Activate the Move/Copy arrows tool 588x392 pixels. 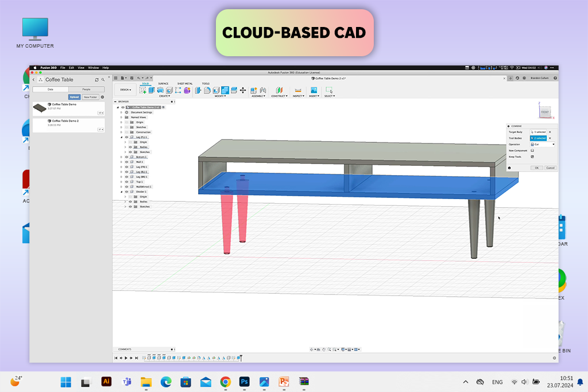tap(243, 90)
